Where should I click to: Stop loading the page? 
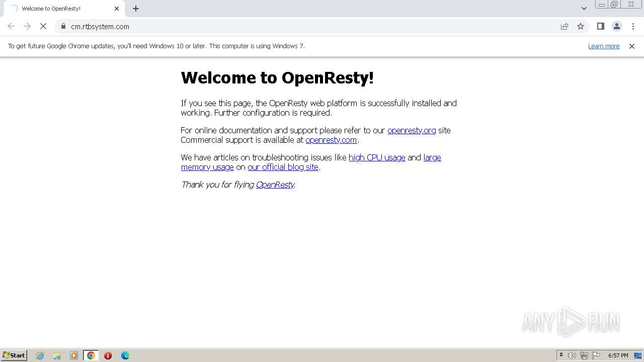pyautogui.click(x=43, y=26)
